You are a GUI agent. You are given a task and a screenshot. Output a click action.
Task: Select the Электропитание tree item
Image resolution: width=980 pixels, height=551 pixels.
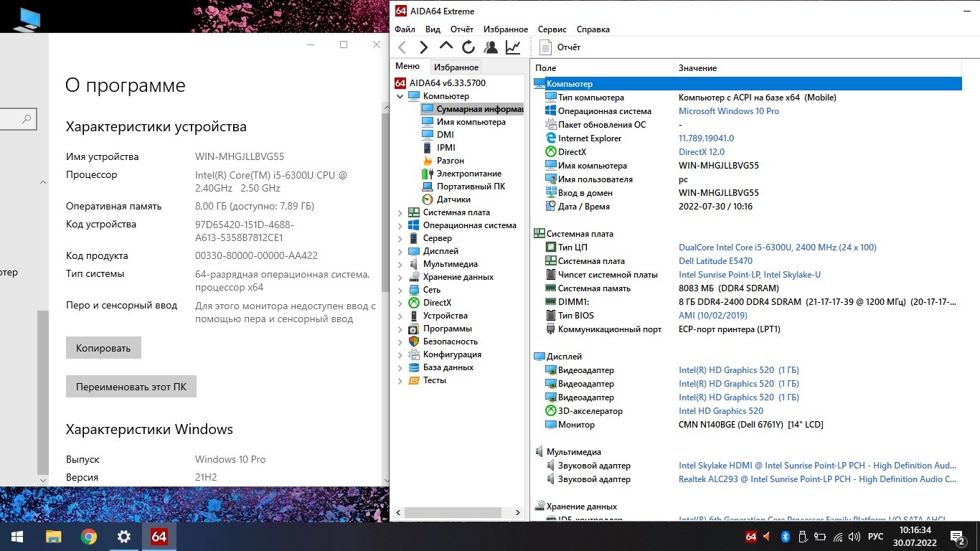point(462,174)
